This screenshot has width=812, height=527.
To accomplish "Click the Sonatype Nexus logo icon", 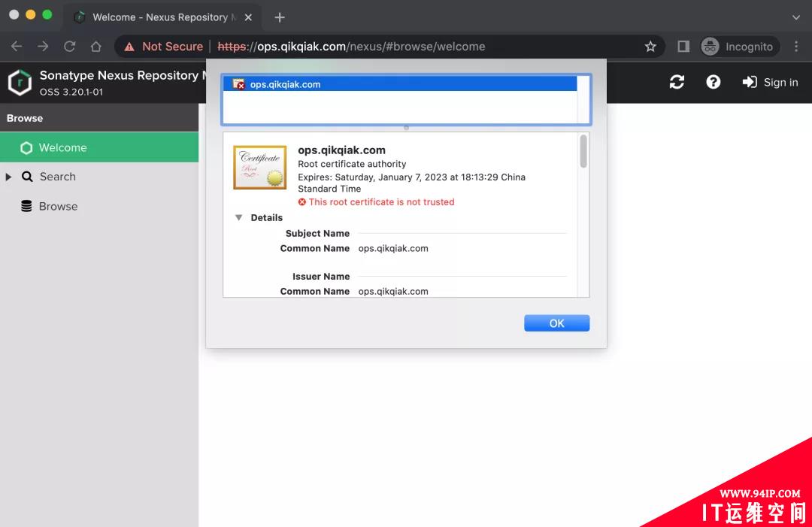I will (x=20, y=82).
